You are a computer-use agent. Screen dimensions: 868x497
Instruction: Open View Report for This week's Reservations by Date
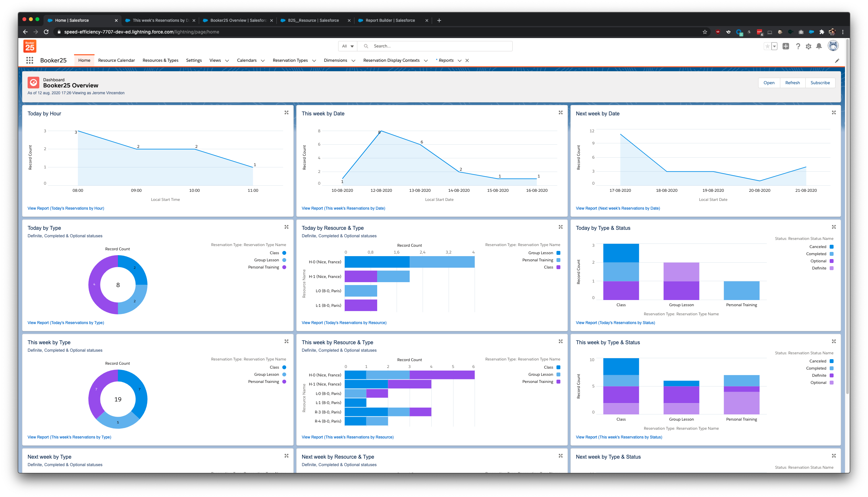coord(343,208)
